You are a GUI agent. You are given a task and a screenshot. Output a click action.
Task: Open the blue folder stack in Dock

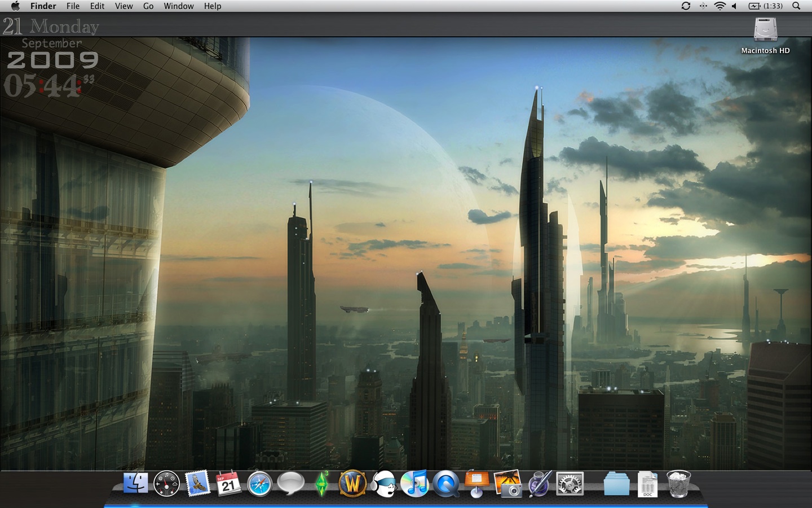point(616,484)
